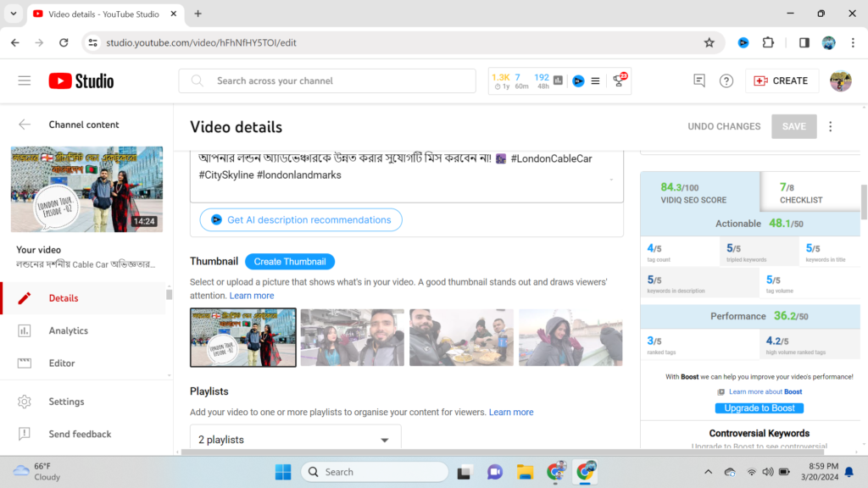Open the vidIQ extension icon in Chrome toolbar
This screenshot has width=868, height=488.
coord(743,42)
